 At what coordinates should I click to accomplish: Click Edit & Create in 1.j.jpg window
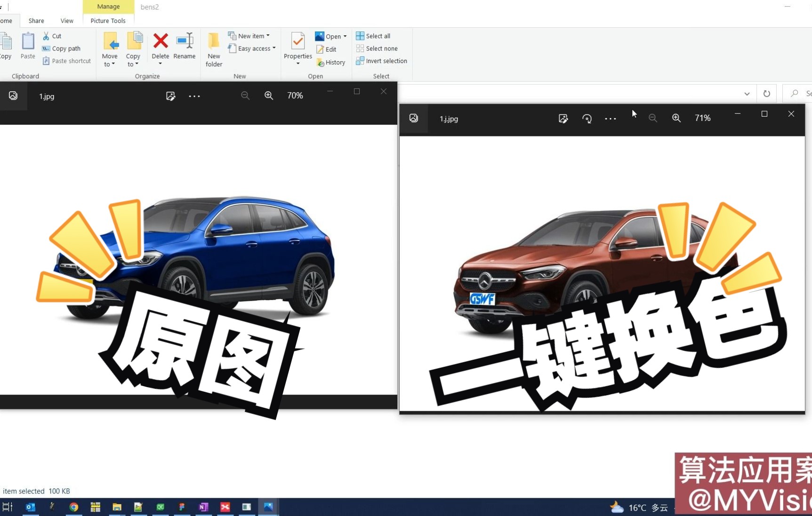563,119
